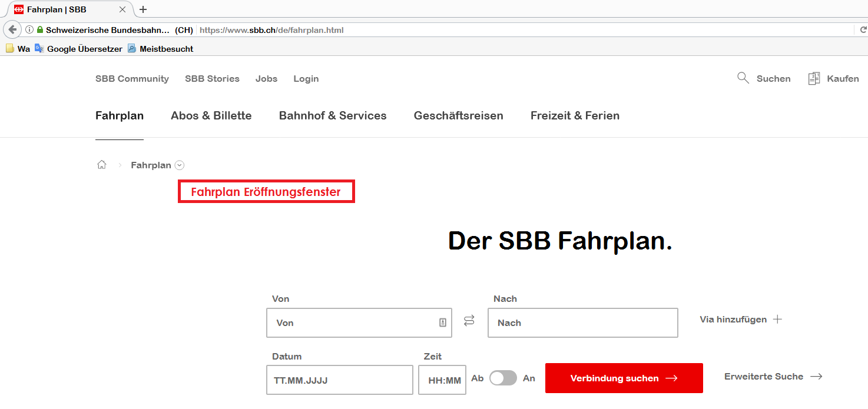Click the Zeit HH:MM field

click(x=442, y=380)
